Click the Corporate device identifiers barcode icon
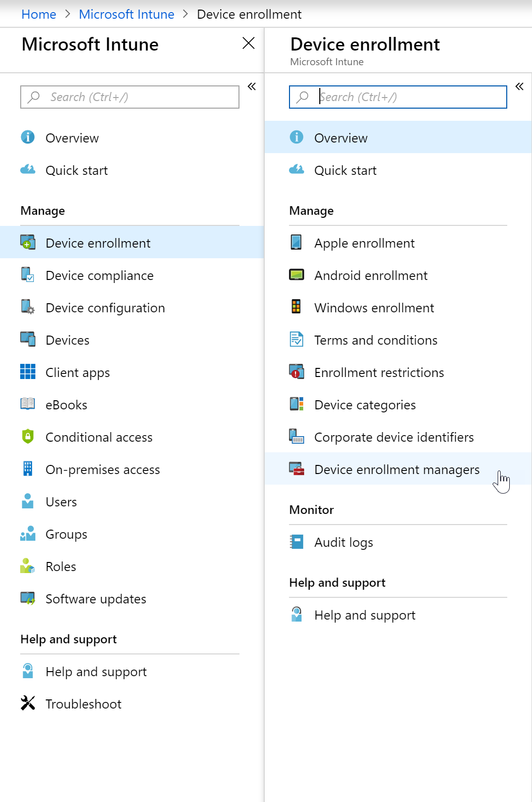The image size is (532, 802). [x=297, y=436]
